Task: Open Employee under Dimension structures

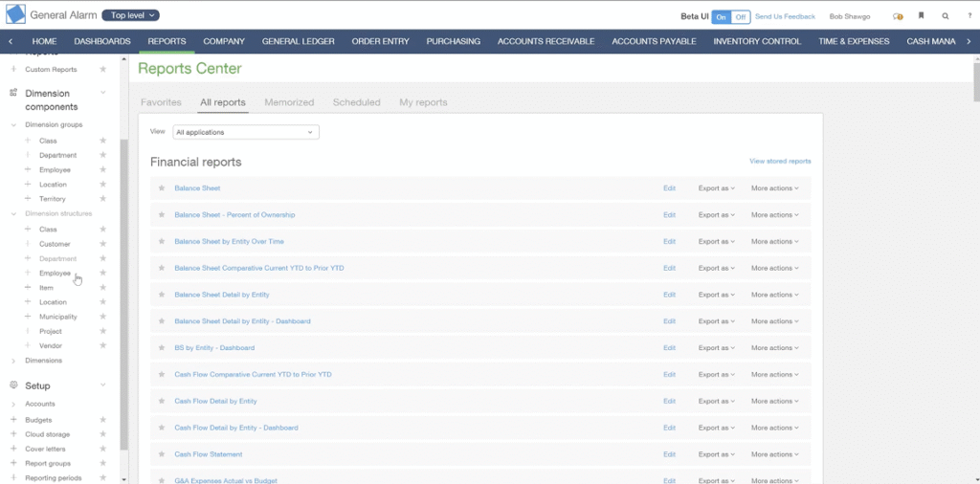Action: 55,273
